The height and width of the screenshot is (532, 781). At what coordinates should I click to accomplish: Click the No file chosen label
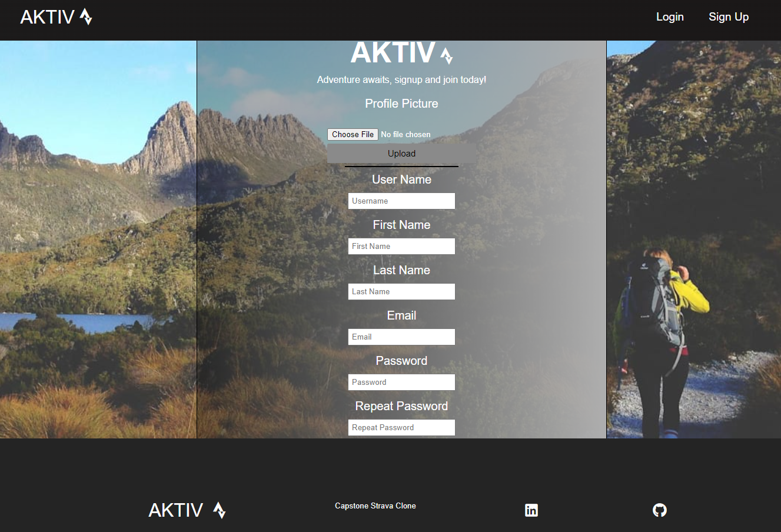(x=406, y=134)
